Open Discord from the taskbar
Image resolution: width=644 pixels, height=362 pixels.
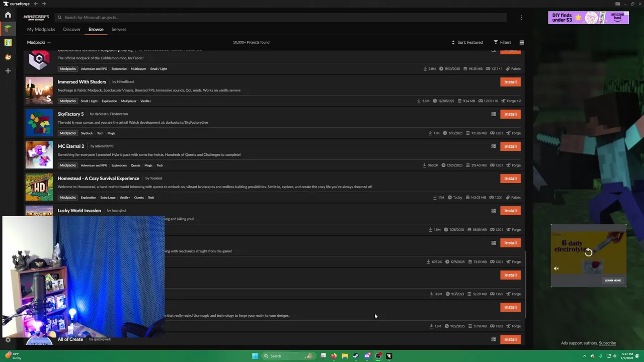(x=367, y=356)
